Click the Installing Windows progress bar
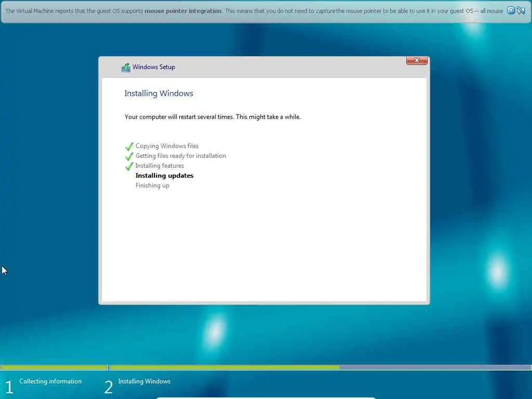532x399 pixels. coord(320,367)
